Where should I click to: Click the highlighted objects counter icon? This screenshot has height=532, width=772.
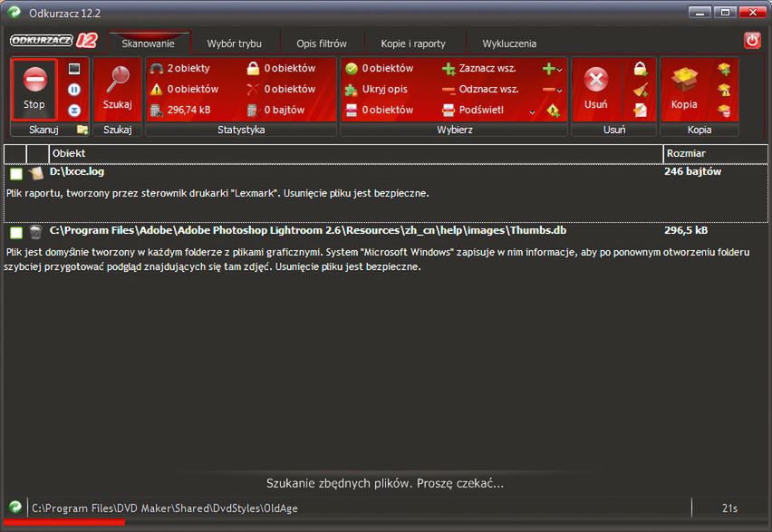[351, 110]
